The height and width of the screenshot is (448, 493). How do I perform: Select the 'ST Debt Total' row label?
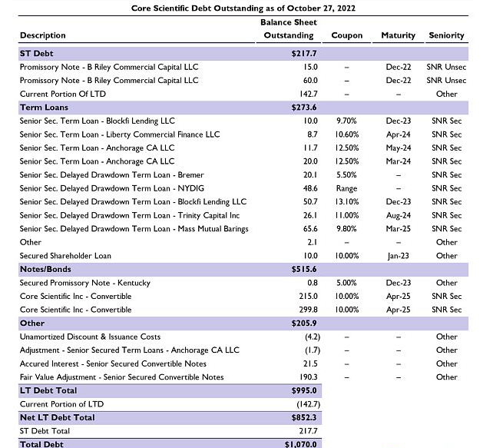45,431
